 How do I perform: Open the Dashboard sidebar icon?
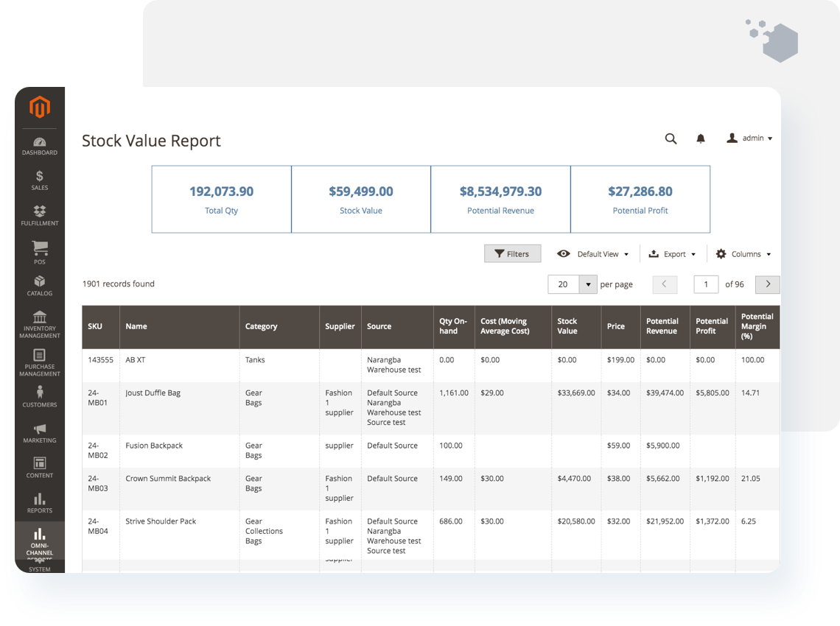point(40,147)
